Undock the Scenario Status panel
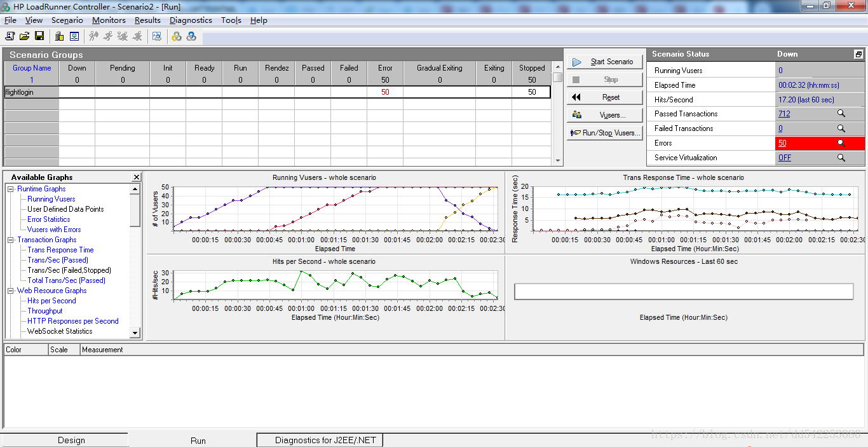The height and width of the screenshot is (447, 868). (x=858, y=55)
